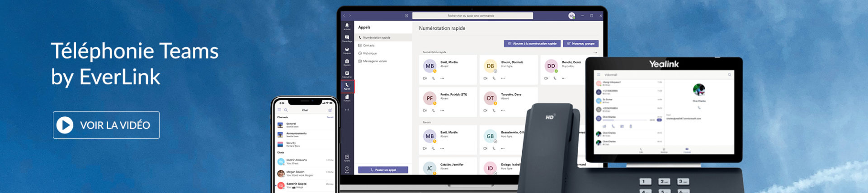868x193 pixels.
Task: Click the new chat compose icon in Teams title bar
Action: tap(406, 16)
